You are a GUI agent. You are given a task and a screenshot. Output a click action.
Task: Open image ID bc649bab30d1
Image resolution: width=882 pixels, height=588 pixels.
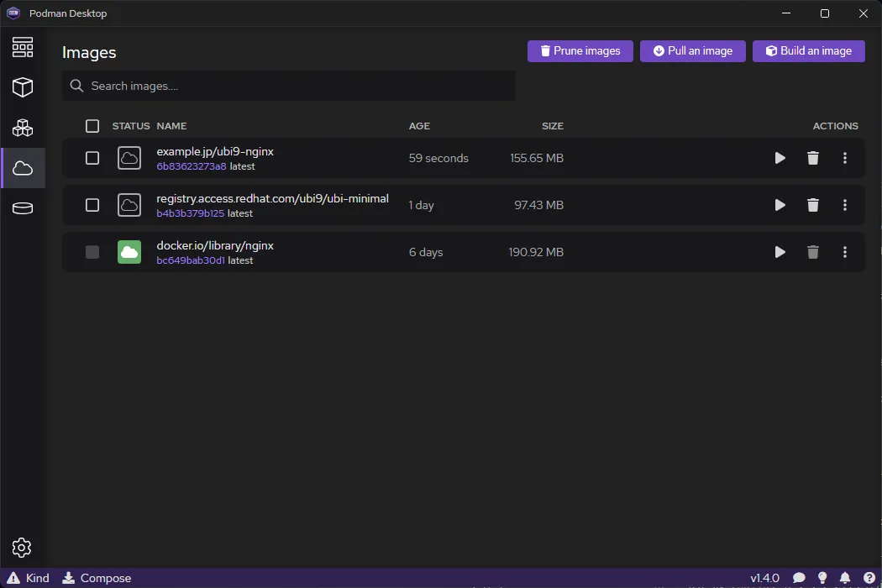point(191,260)
